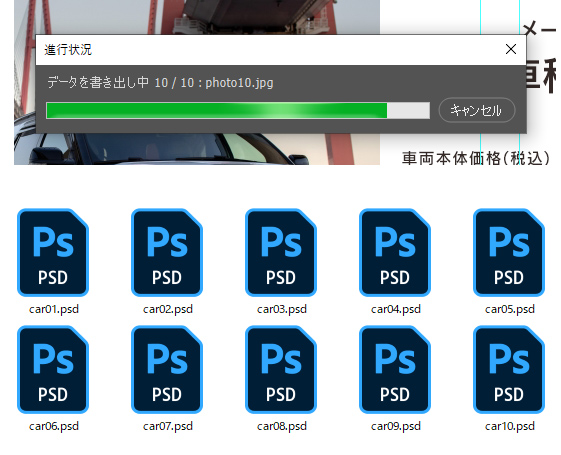Select the car08.psd filename label

(282, 426)
